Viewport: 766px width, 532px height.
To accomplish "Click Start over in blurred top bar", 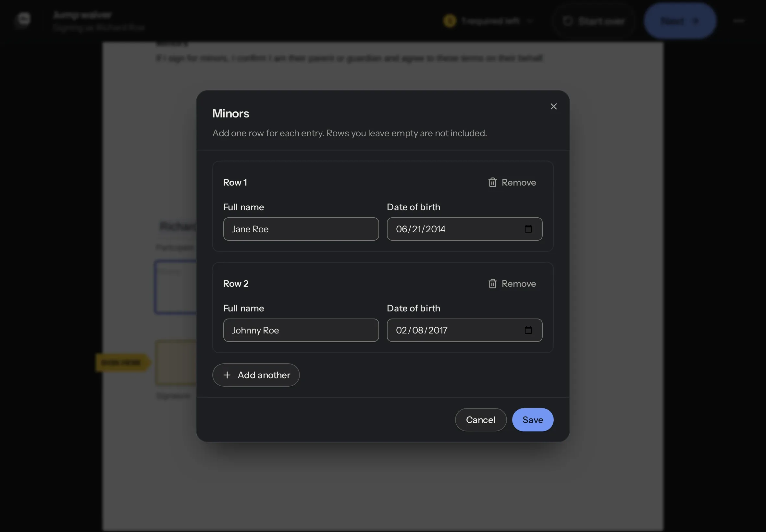I will [594, 21].
